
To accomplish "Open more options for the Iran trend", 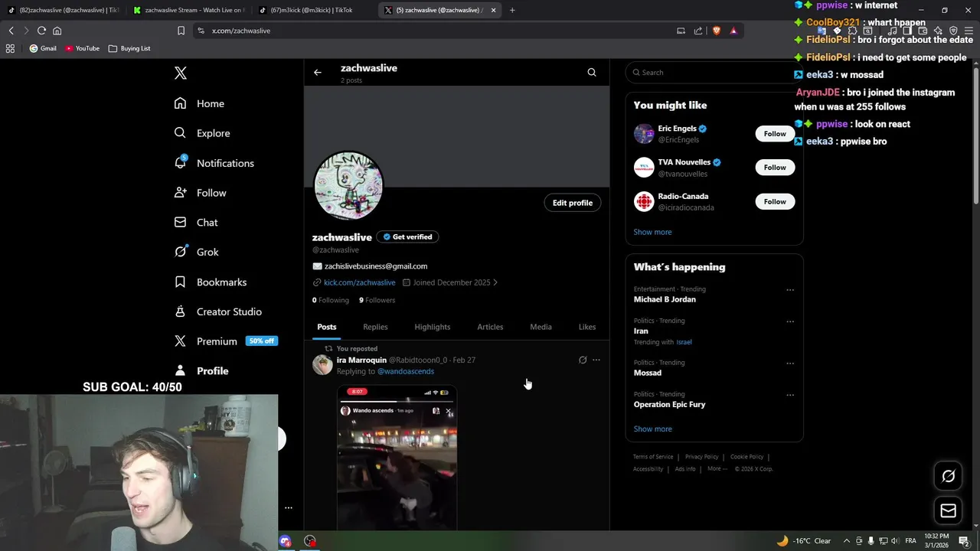I will 790,322.
